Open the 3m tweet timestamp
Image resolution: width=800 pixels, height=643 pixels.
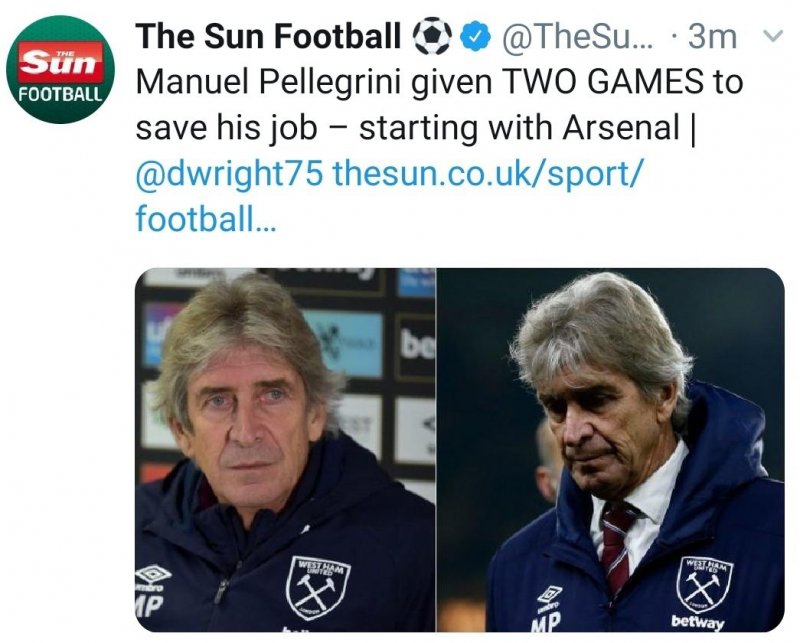[712, 37]
